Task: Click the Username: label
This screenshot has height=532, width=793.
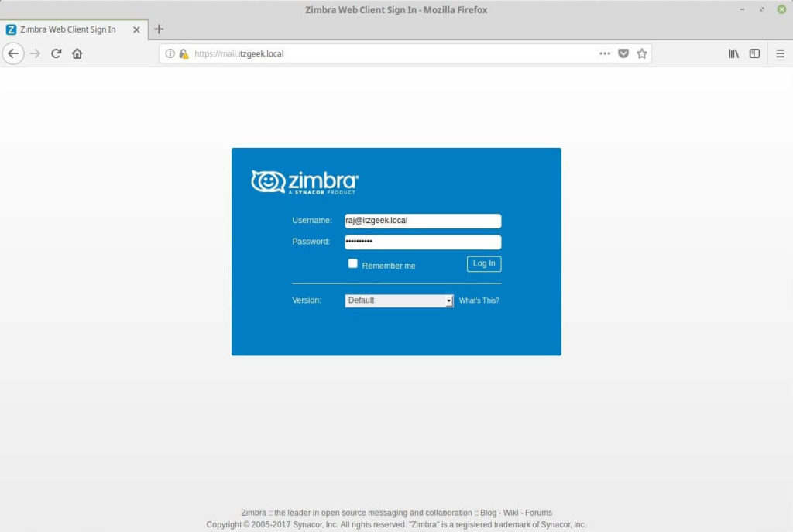Action: [x=312, y=221]
